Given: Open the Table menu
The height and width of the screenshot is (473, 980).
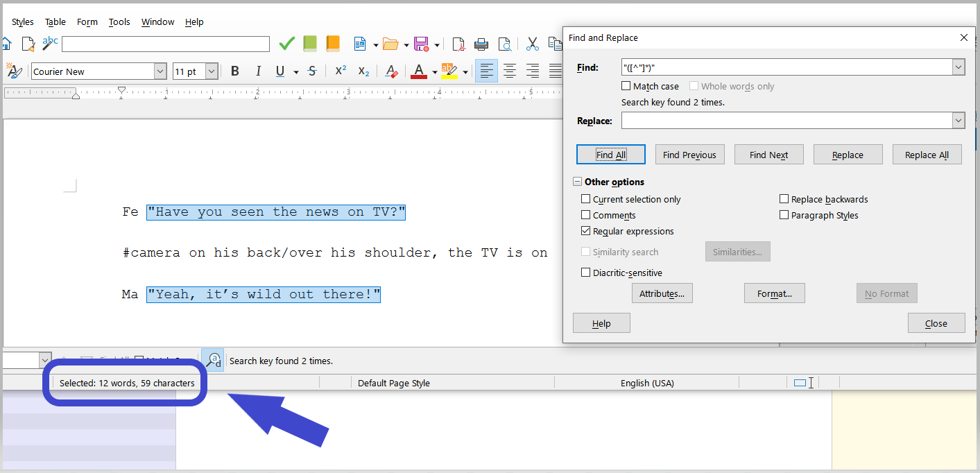Looking at the screenshot, I should click(55, 22).
